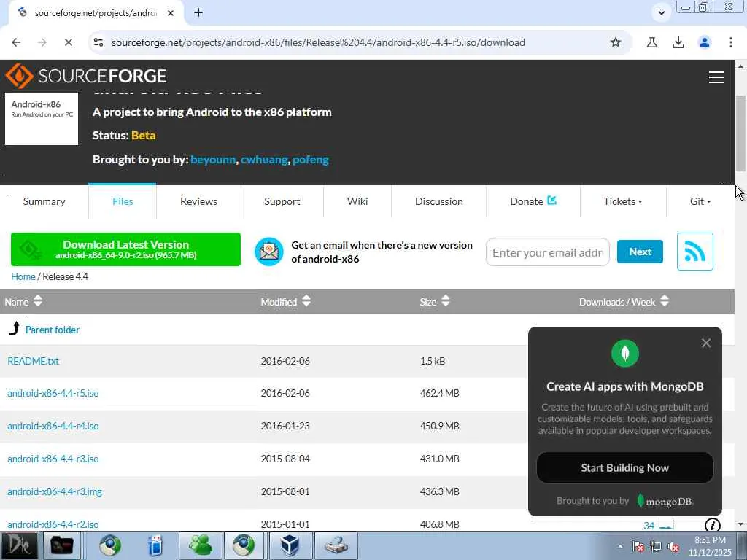Viewport: 747px width, 560px height.
Task: Open the Donate external link
Action: [x=533, y=201]
